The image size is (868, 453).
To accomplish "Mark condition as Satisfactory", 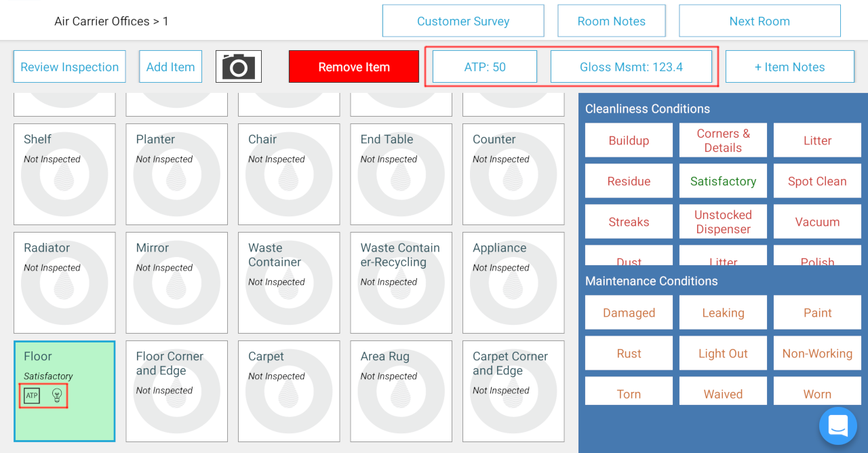I will point(723,181).
